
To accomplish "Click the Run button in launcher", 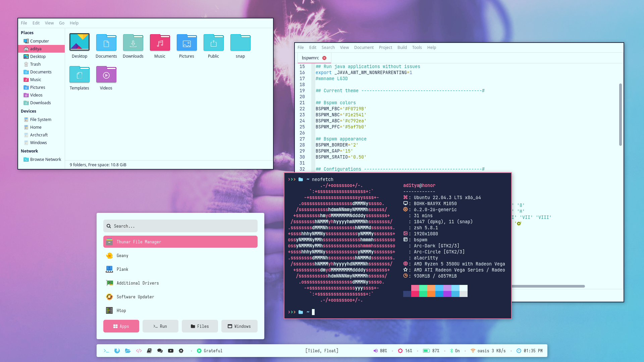I will point(160,326).
